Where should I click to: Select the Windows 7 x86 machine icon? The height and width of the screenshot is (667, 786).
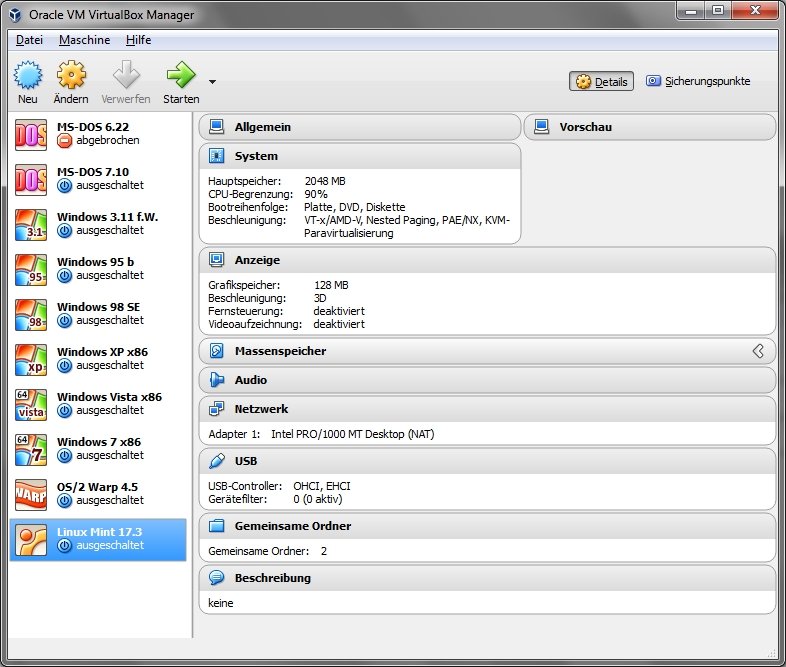click(31, 450)
